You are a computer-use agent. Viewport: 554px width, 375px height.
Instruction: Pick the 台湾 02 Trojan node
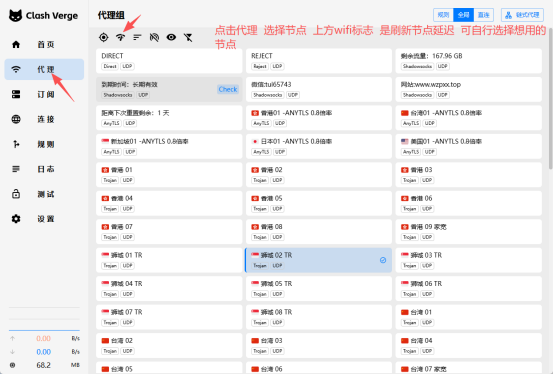point(169,345)
